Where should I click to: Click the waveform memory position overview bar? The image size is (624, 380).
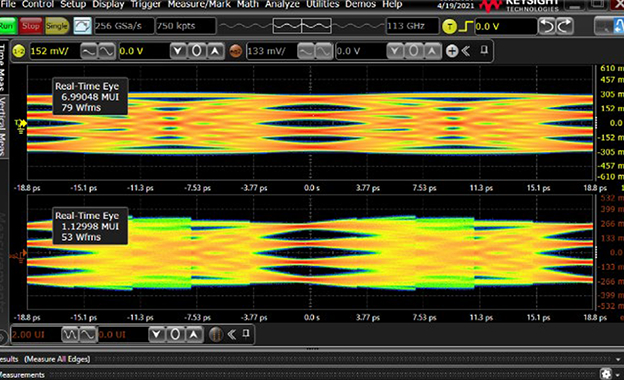(x=302, y=26)
